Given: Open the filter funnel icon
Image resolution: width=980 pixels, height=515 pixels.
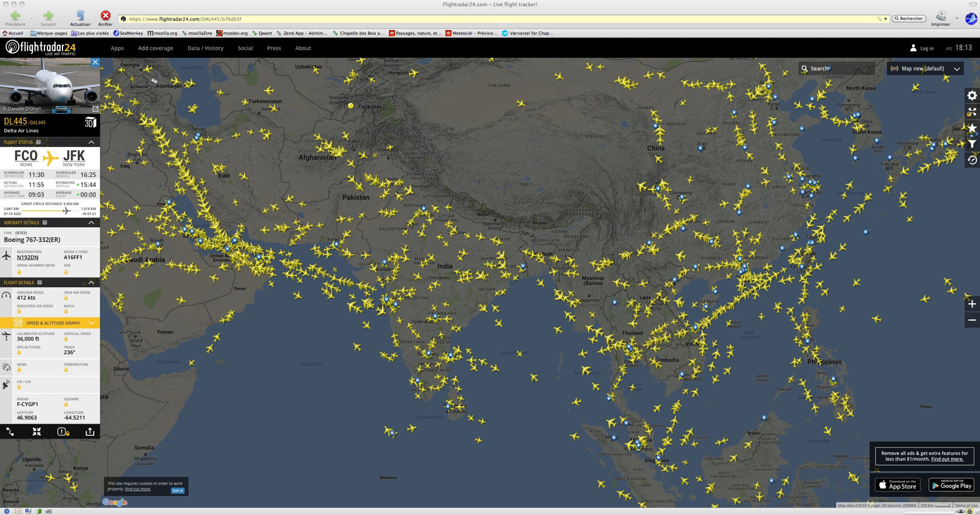Looking at the screenshot, I should pyautogui.click(x=972, y=144).
